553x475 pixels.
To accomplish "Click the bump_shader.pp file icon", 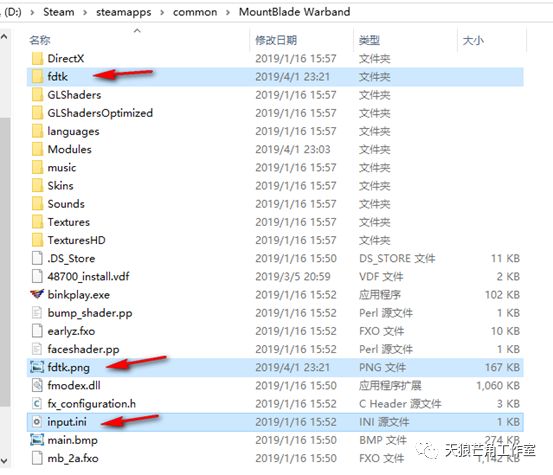I will (x=37, y=313).
